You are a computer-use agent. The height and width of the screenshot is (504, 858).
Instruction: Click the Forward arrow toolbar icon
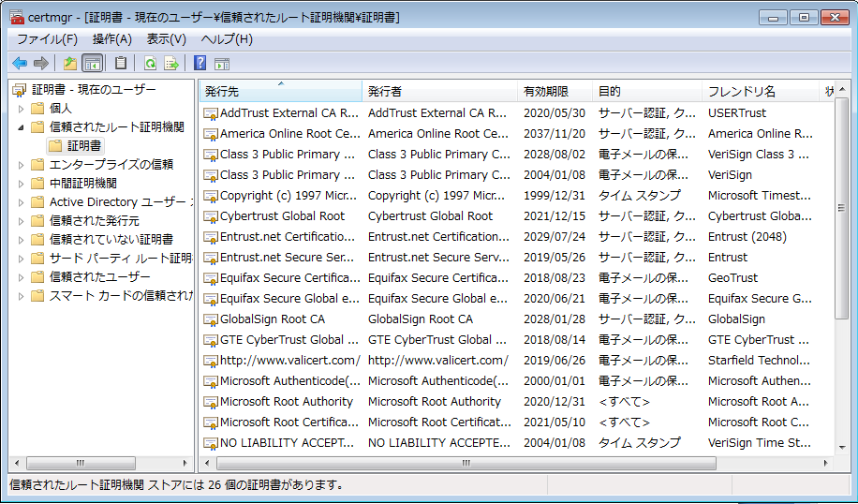coord(41,64)
